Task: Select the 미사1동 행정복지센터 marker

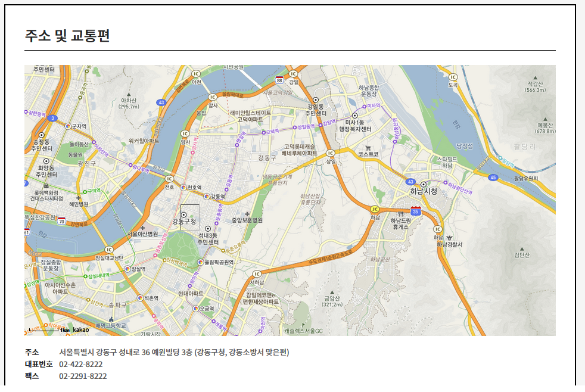Action: point(355,116)
